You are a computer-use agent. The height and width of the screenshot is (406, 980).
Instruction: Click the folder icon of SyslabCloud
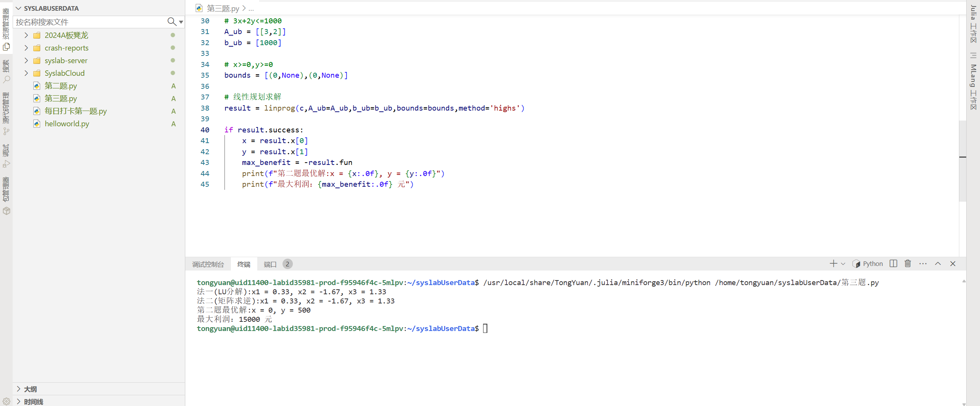point(37,73)
